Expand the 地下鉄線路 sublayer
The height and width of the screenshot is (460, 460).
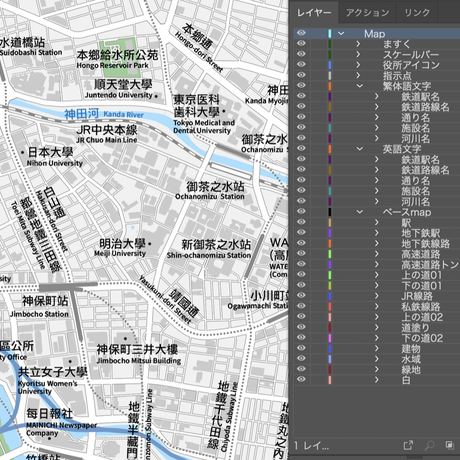pos(377,243)
